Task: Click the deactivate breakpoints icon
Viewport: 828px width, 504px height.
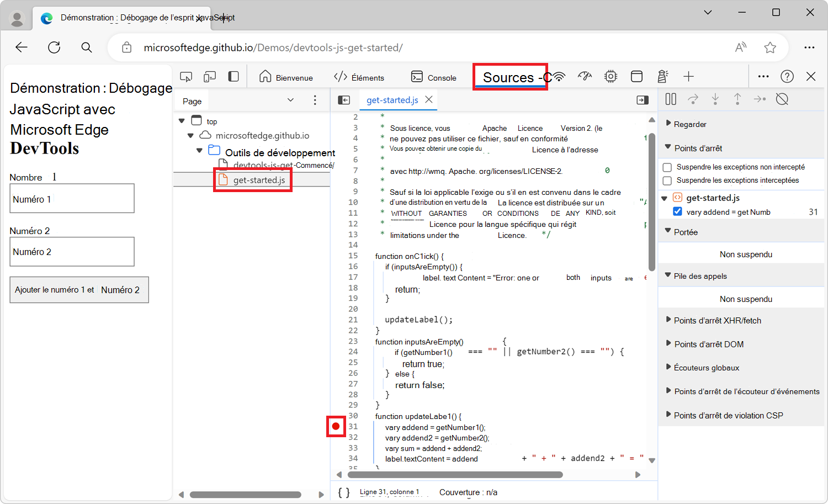Action: [782, 99]
